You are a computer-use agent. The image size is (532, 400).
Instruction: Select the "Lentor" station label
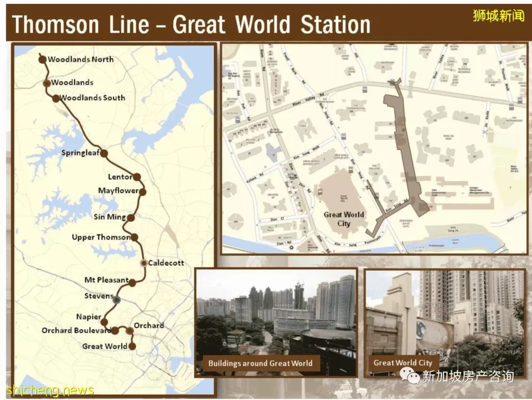[120, 177]
